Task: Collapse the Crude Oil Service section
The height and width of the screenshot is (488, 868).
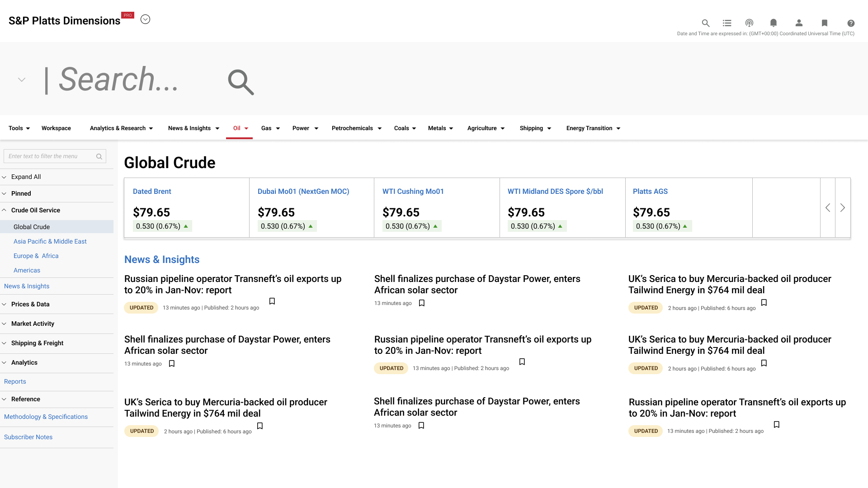Action: [x=35, y=210]
